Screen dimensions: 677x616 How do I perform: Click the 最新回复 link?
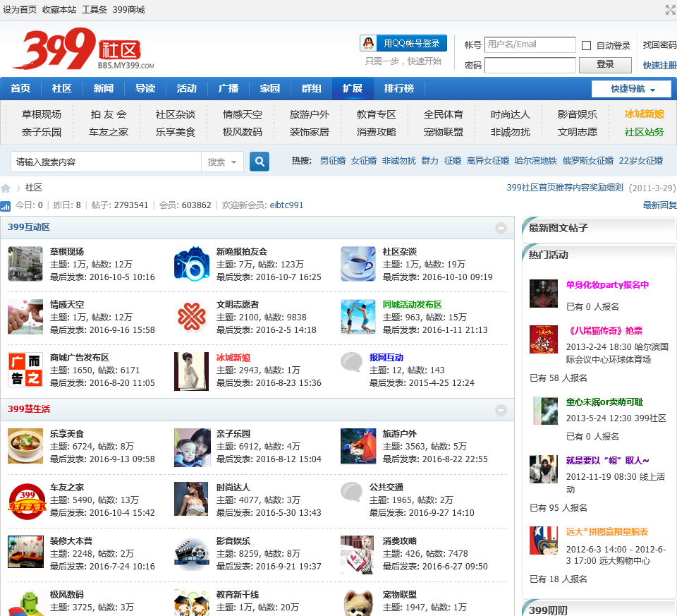coord(660,205)
